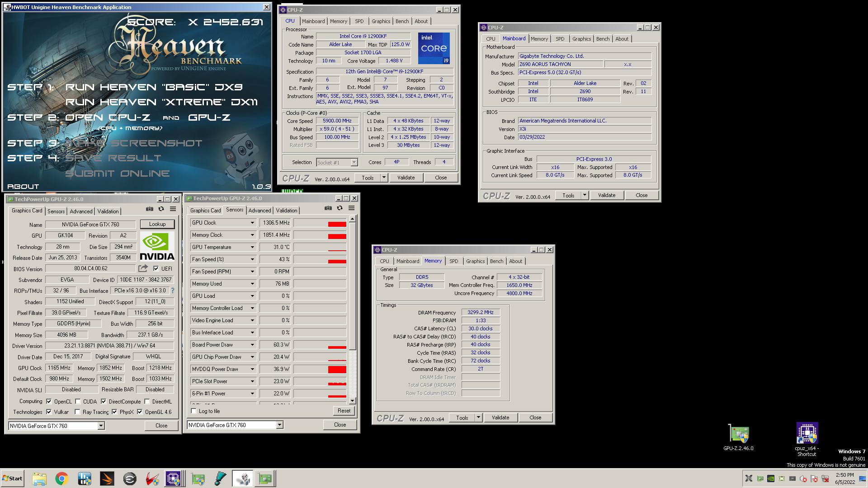Viewport: 868px width, 488px height.
Task: Open Validation tab in GPU-Z Sensors window
Action: coord(287,210)
